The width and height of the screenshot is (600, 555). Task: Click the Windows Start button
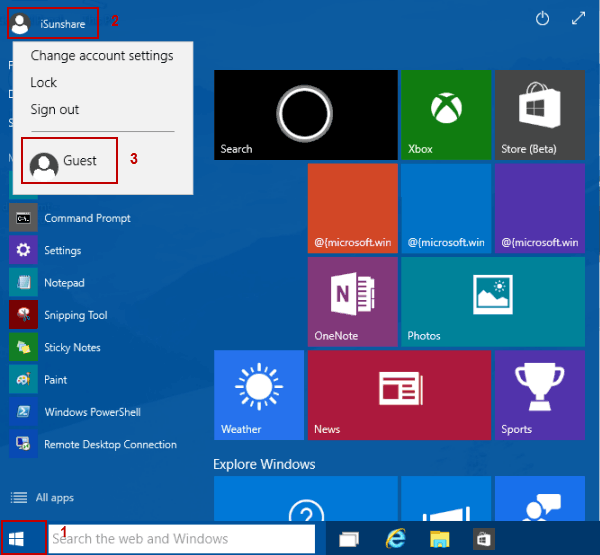tap(23, 538)
